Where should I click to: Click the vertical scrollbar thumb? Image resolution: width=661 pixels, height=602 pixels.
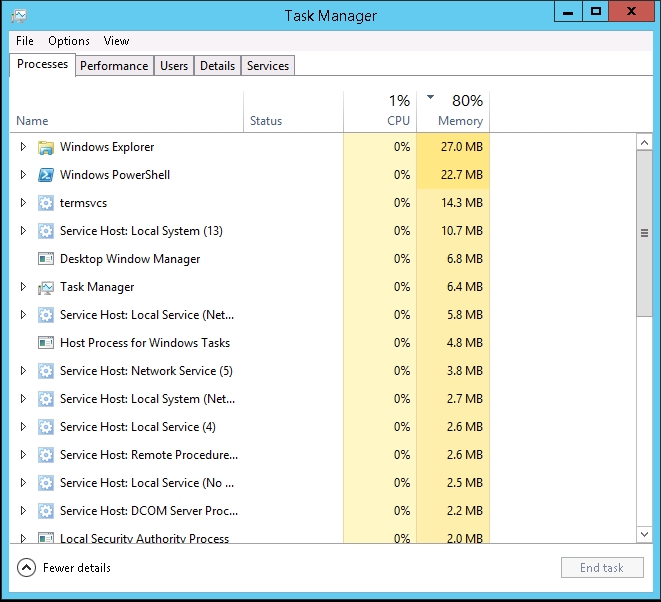[644, 233]
